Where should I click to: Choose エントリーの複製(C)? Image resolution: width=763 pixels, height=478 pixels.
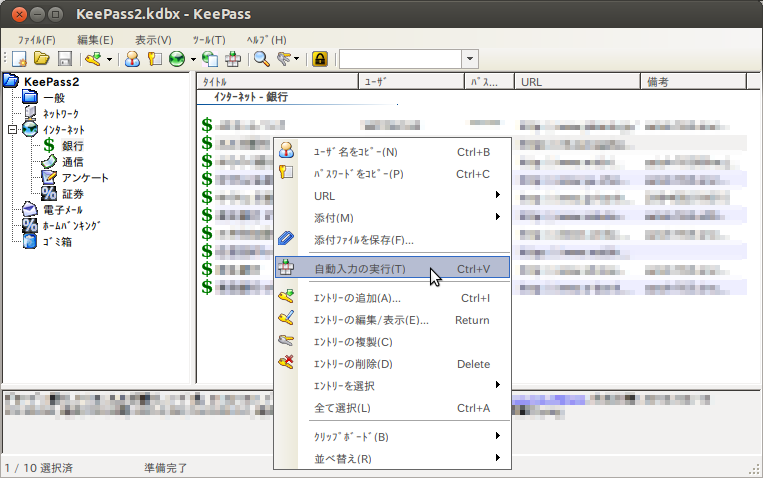pos(392,342)
